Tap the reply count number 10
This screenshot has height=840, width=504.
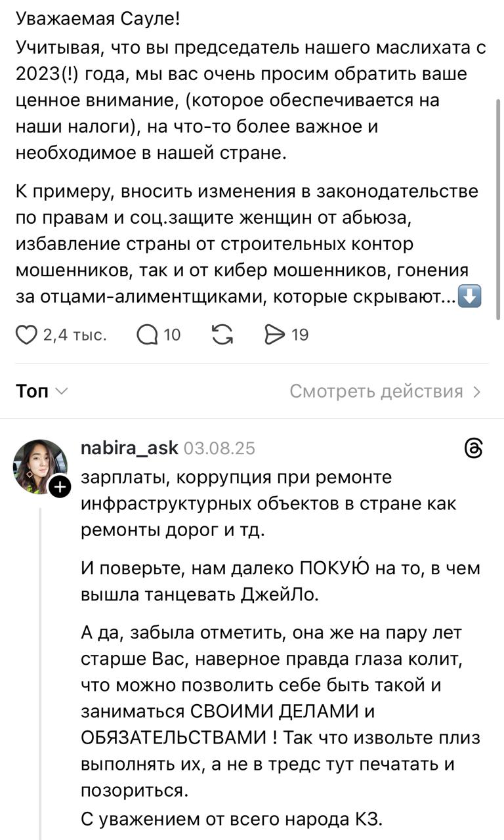(172, 335)
